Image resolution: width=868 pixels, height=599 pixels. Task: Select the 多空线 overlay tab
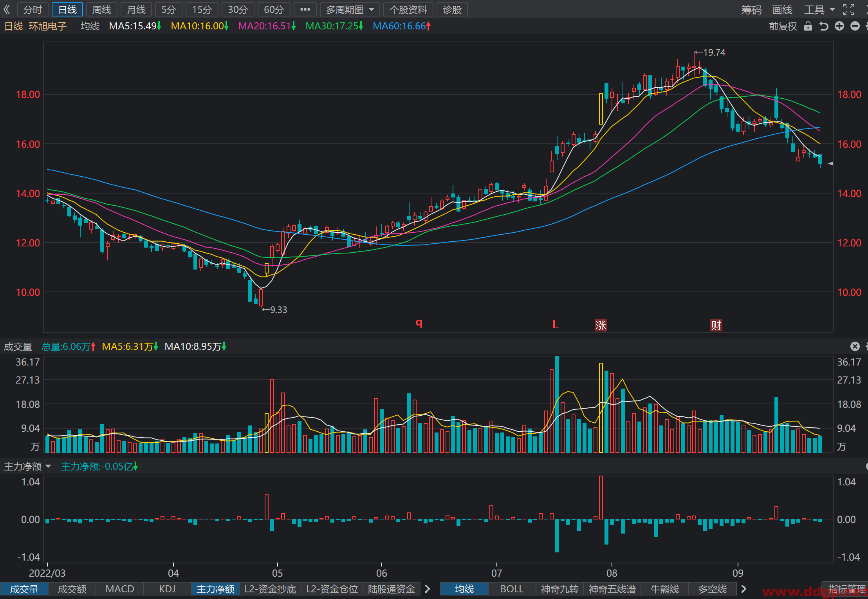pyautogui.click(x=713, y=589)
